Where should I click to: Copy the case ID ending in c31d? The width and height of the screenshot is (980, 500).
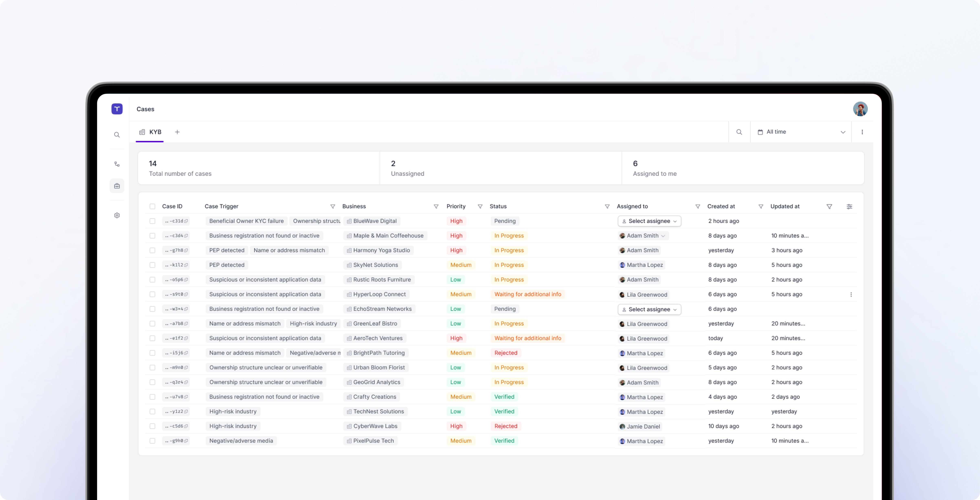(x=186, y=221)
